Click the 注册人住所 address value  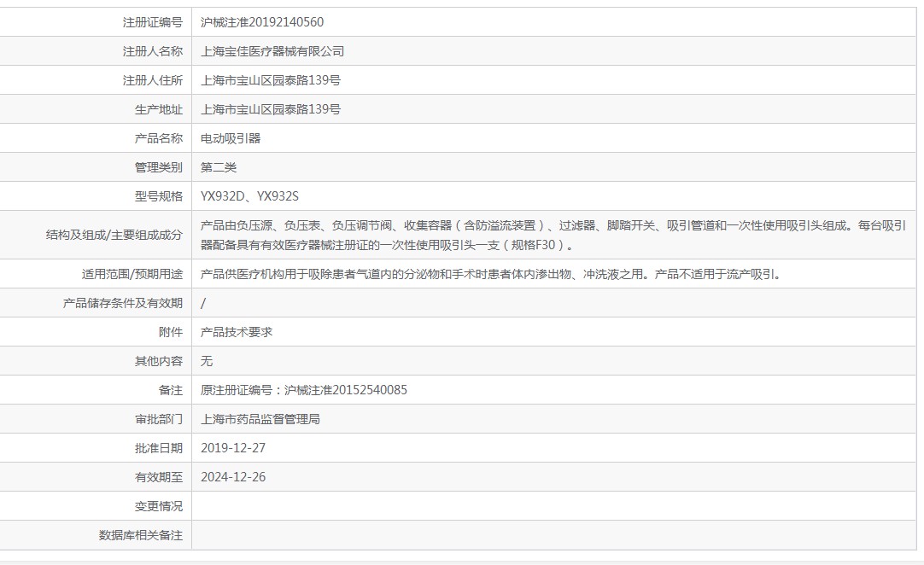point(271,80)
